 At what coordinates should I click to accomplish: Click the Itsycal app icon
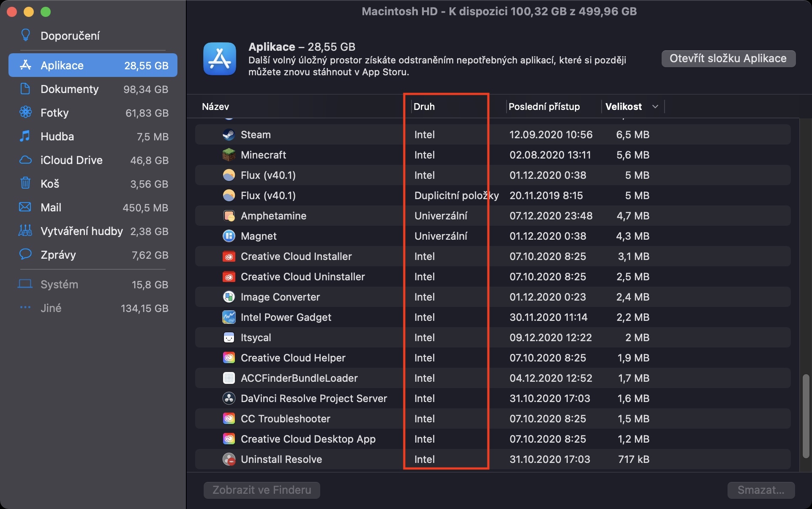point(229,337)
